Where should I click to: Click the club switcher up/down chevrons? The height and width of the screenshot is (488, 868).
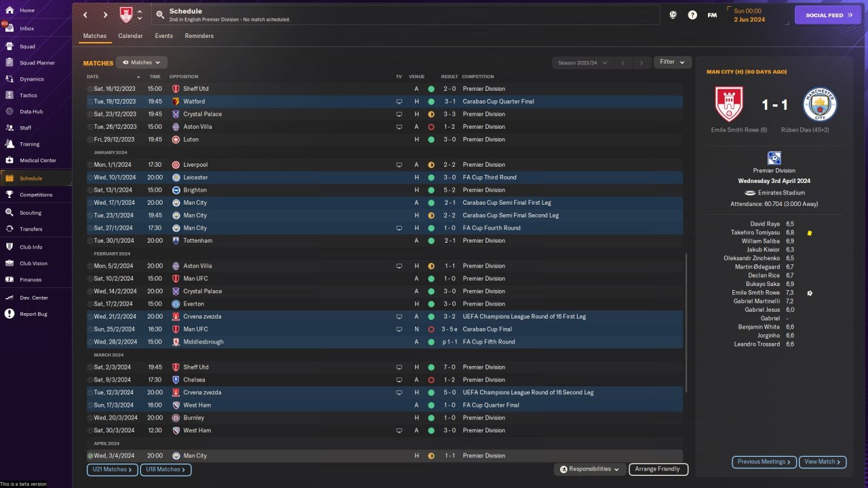pos(140,15)
